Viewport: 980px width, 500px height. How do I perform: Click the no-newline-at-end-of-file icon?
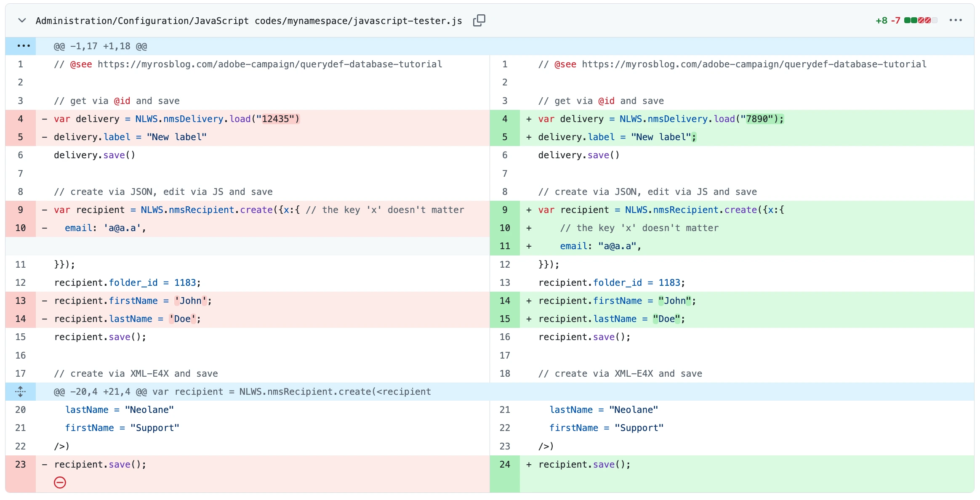[60, 483]
